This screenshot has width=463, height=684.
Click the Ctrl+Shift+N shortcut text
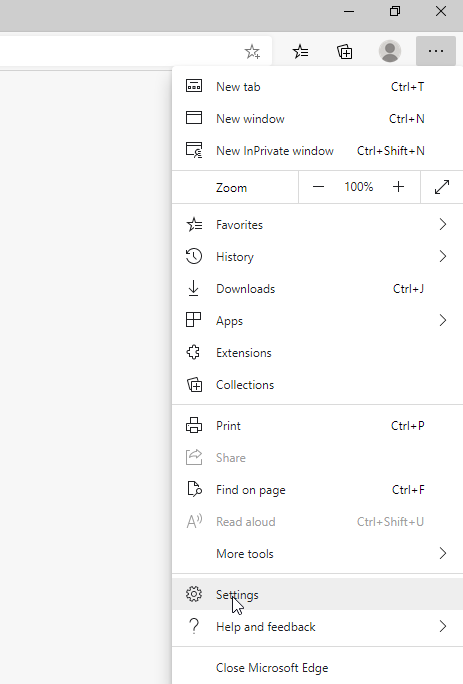pos(391,150)
